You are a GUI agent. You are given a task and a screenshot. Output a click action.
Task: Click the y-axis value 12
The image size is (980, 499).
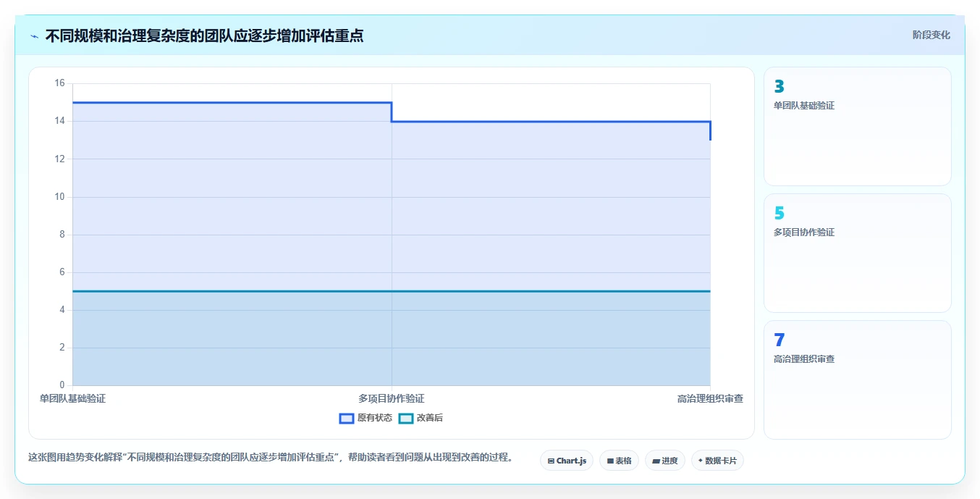point(59,159)
